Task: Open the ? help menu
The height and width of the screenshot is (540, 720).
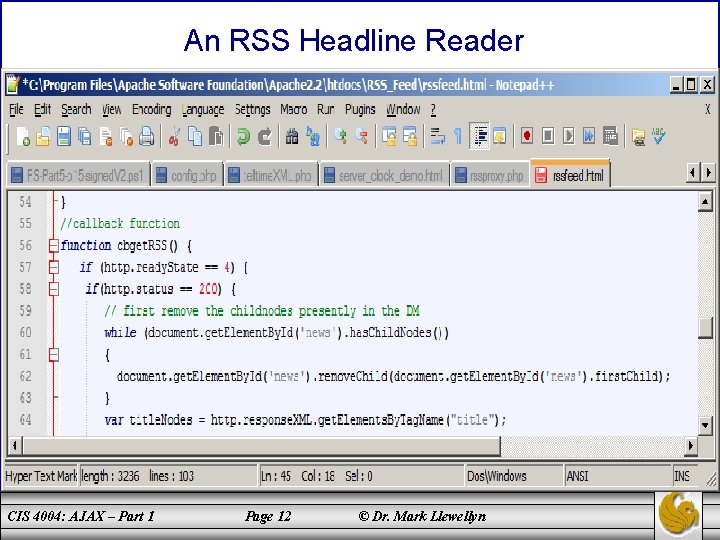Action: (433, 109)
